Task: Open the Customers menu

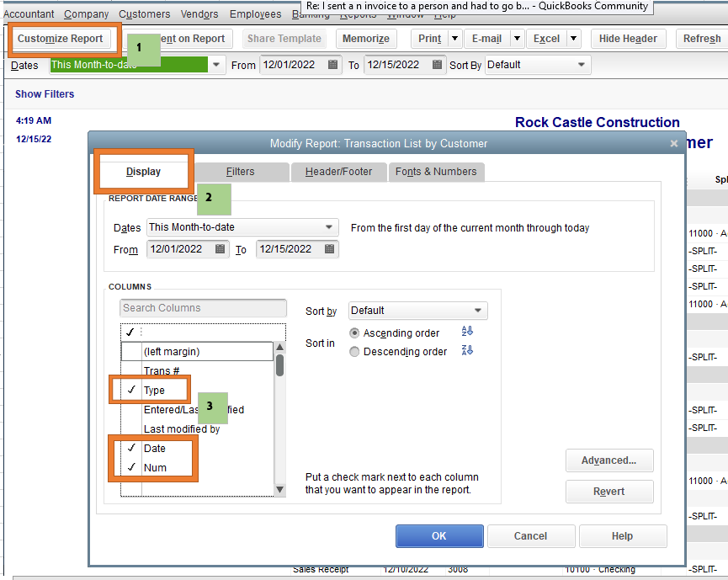Action: (145, 14)
